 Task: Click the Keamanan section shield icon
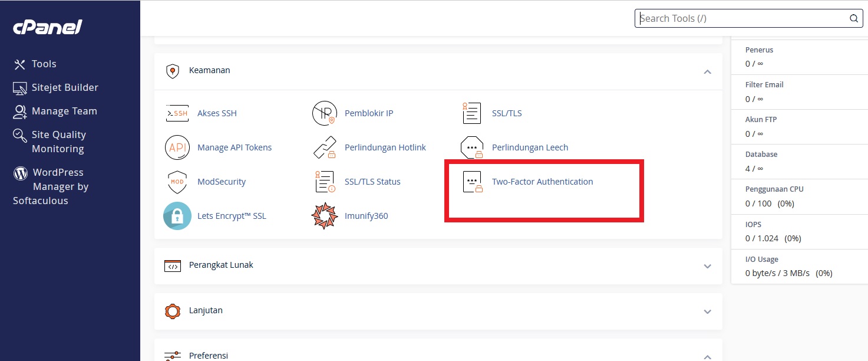pos(172,71)
